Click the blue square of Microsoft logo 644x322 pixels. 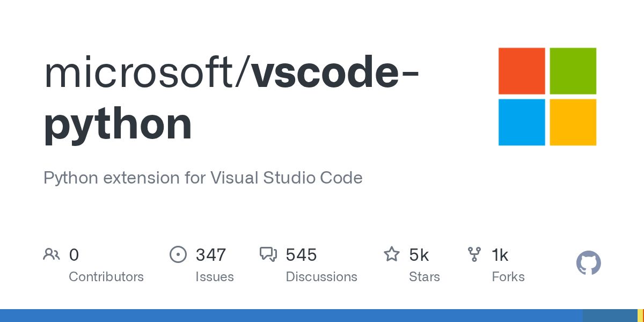(522, 122)
